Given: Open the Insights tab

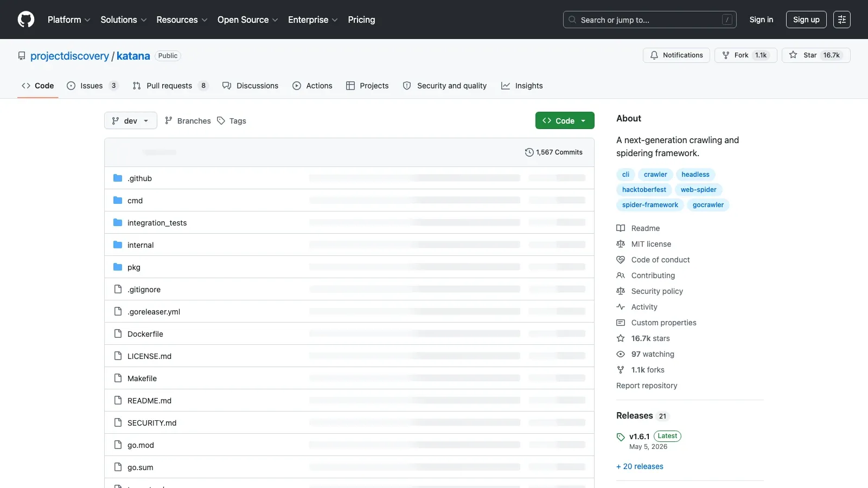Looking at the screenshot, I should pyautogui.click(x=522, y=86).
